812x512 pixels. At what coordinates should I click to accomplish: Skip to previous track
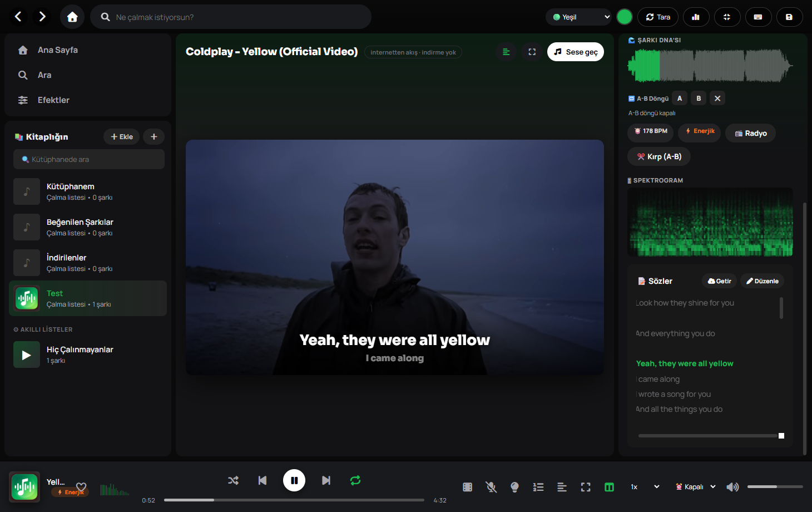(263, 480)
